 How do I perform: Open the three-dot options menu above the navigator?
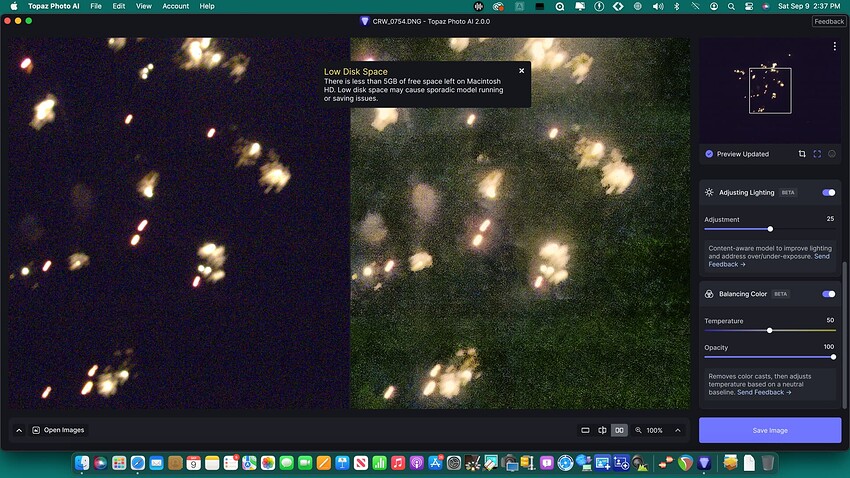coord(834,47)
